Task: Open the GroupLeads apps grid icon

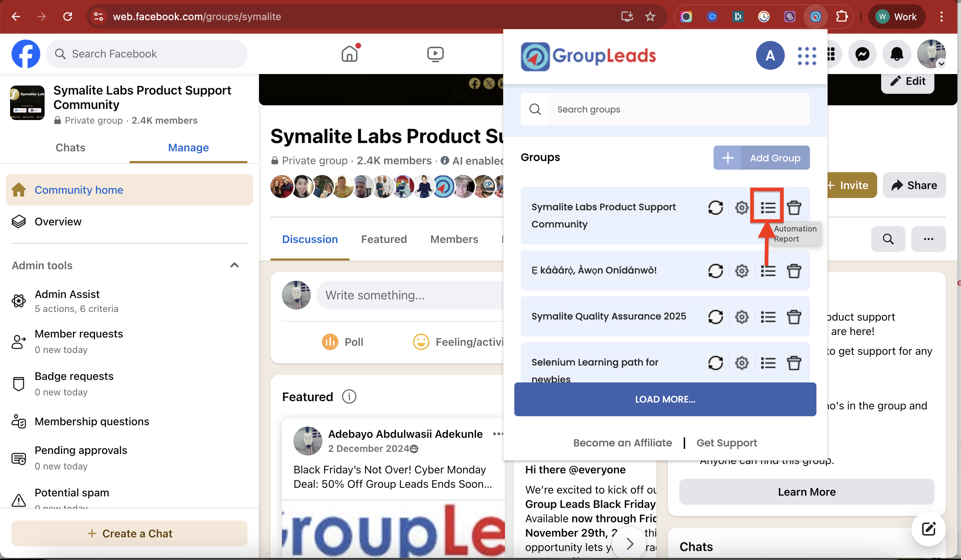Action: click(x=807, y=56)
